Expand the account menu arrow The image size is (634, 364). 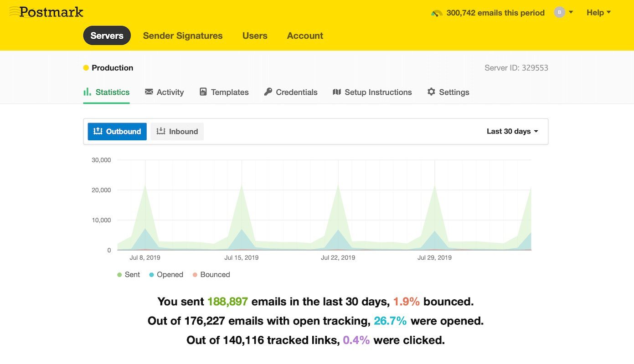[x=571, y=13]
